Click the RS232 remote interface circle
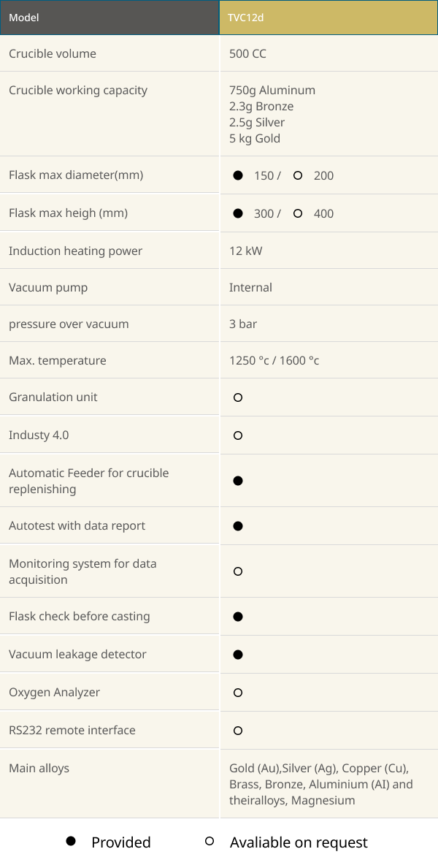 (x=238, y=731)
